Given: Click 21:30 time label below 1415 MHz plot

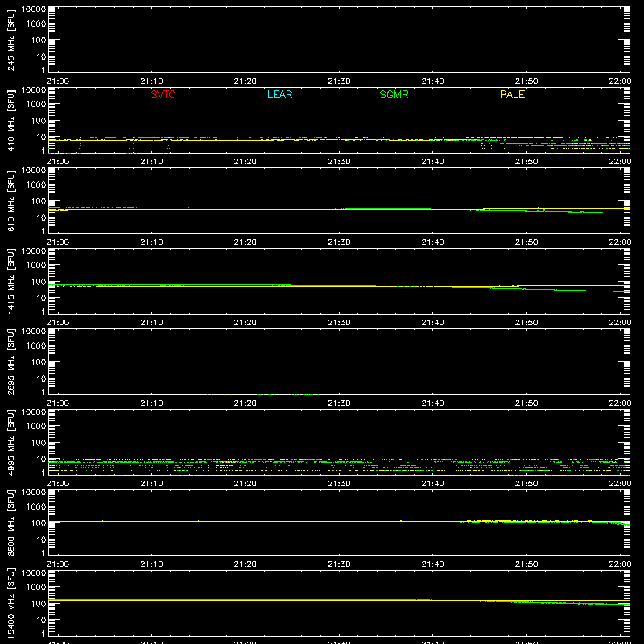Looking at the screenshot, I should tap(339, 323).
